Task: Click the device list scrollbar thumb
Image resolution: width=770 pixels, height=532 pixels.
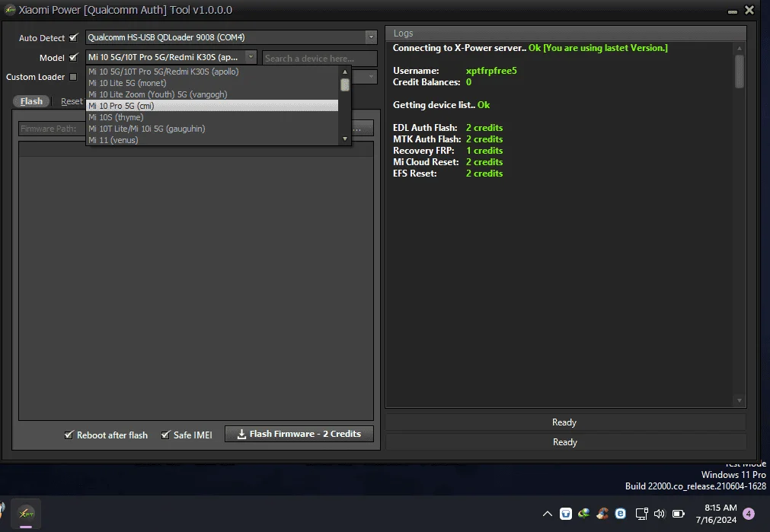Action: click(345, 84)
